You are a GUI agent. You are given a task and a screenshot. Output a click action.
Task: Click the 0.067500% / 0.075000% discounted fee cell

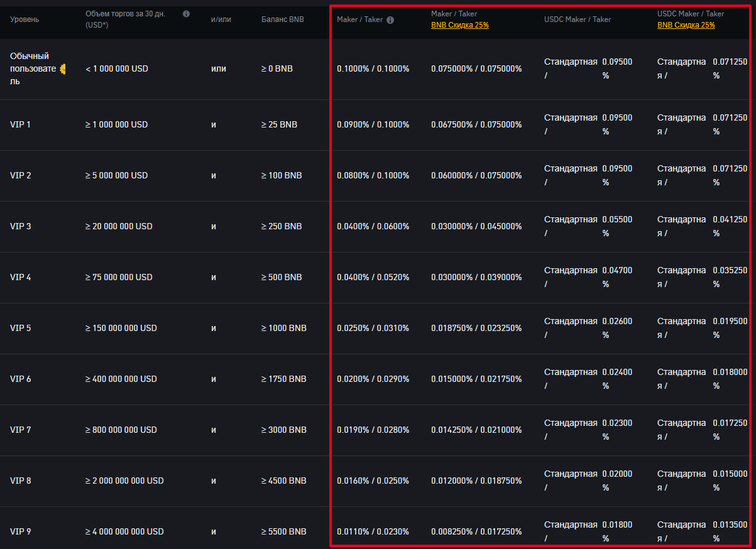[x=476, y=124]
